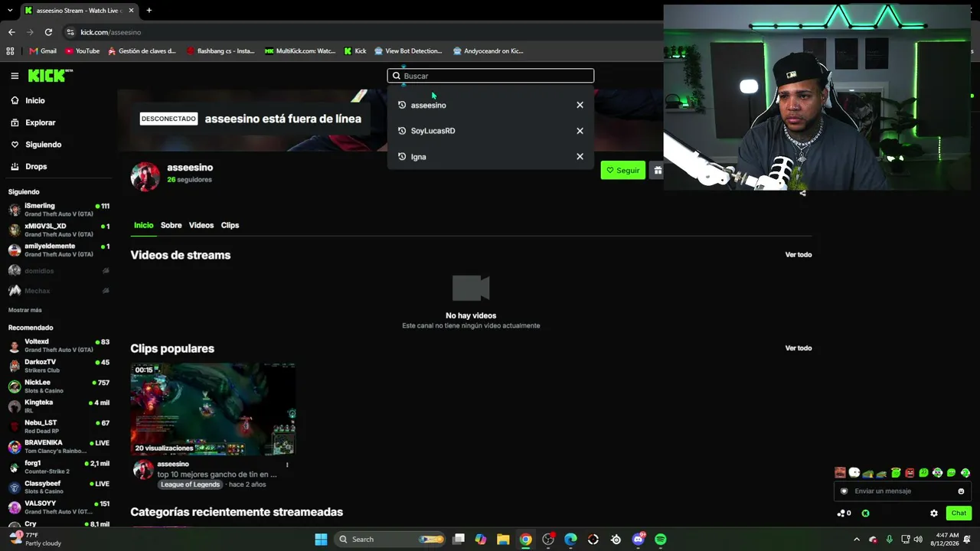980x551 pixels.
Task: Open Discord from the taskbar
Action: [639, 540]
